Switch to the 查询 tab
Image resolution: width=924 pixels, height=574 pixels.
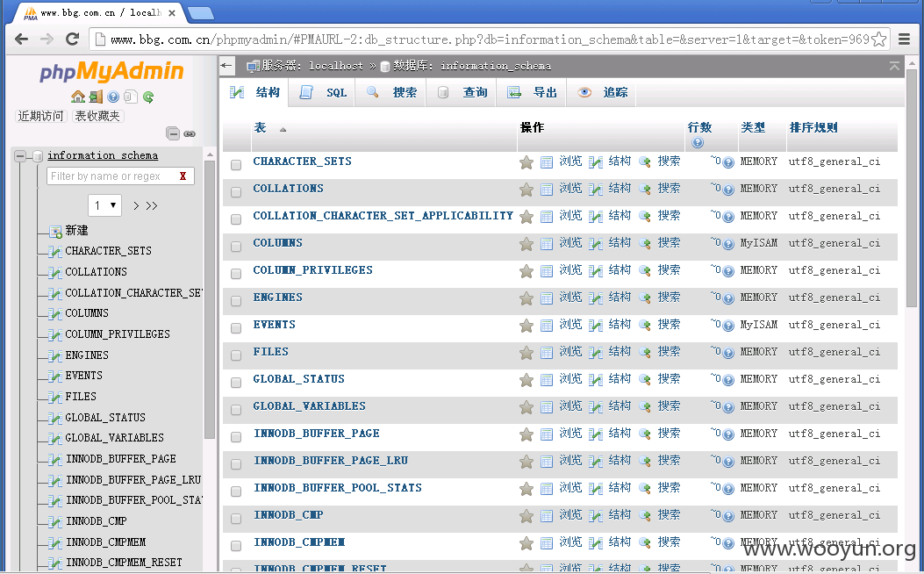click(462, 92)
